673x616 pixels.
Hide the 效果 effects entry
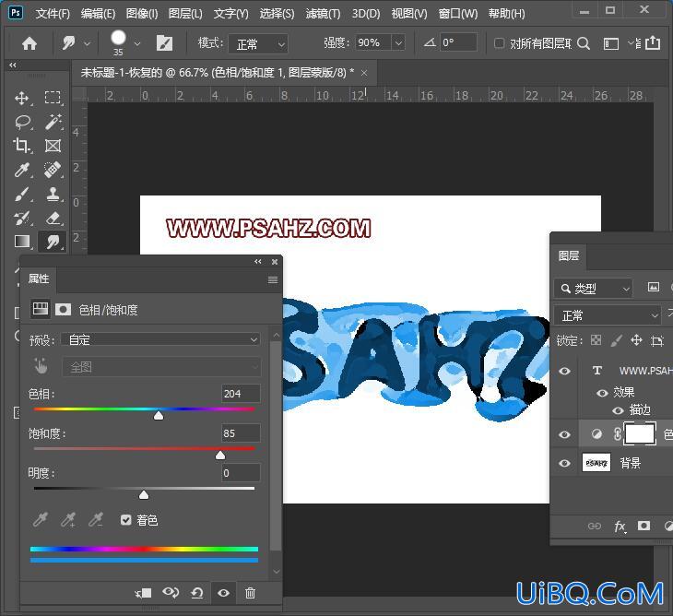[x=602, y=393]
